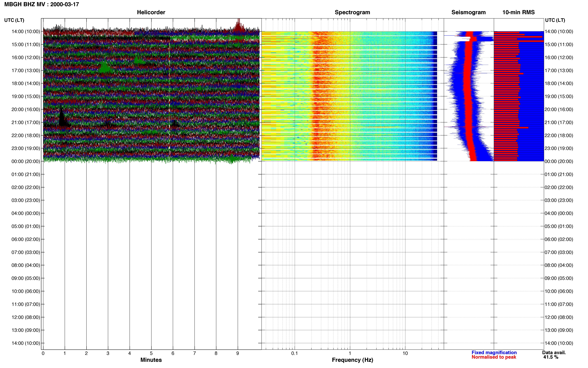The image size is (588, 368).
Task: Select the Minutes x-axis label
Action: click(151, 360)
